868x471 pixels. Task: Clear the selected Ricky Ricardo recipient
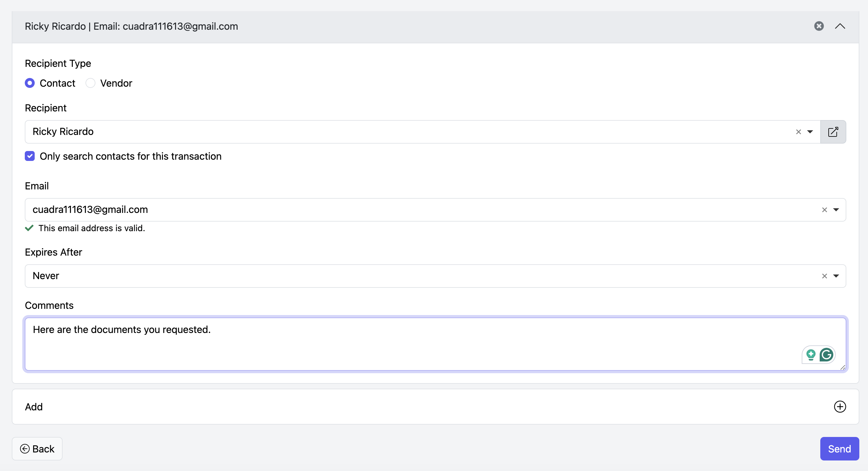click(x=798, y=132)
